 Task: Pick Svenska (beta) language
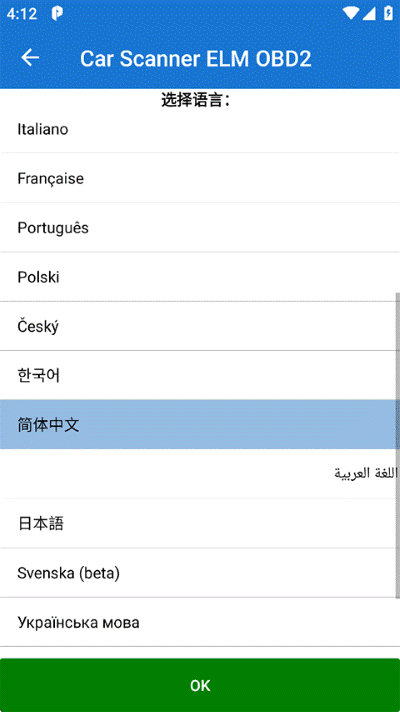200,573
